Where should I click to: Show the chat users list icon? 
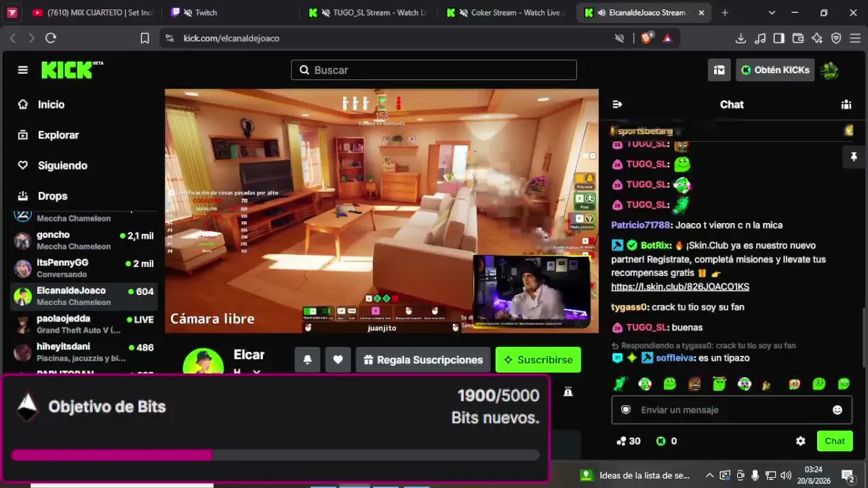(x=846, y=104)
